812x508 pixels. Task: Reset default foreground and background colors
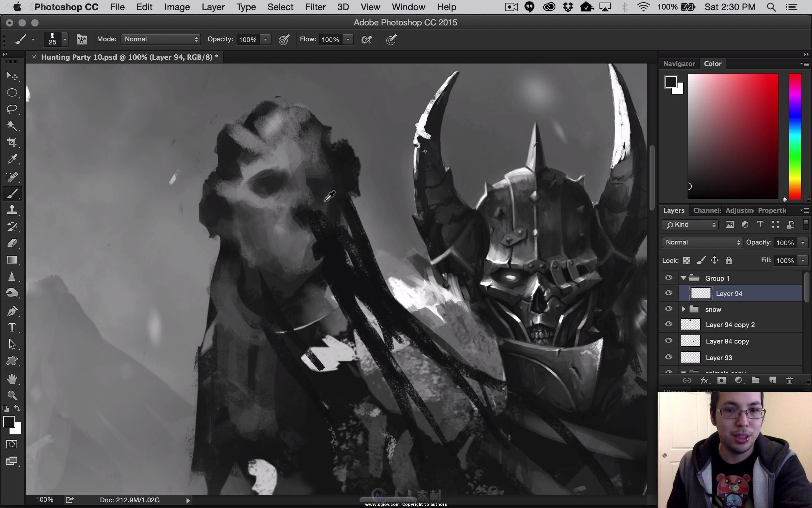pyautogui.click(x=6, y=409)
